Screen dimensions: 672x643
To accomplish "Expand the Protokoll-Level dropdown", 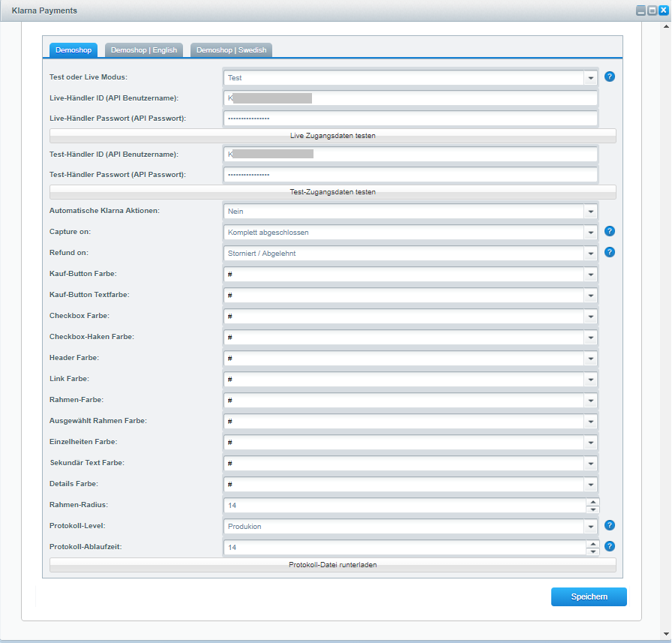I will pyautogui.click(x=590, y=527).
